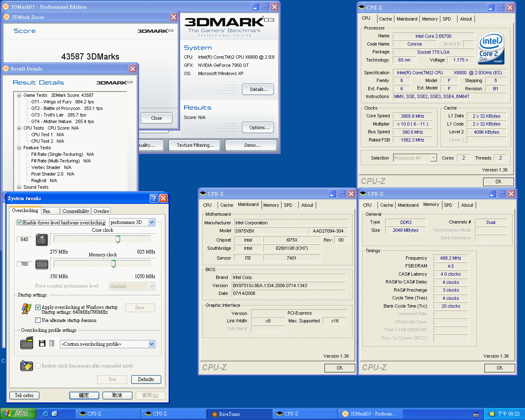
Task: Select the Mainboard tab in top CPU-Z window
Action: point(407,19)
